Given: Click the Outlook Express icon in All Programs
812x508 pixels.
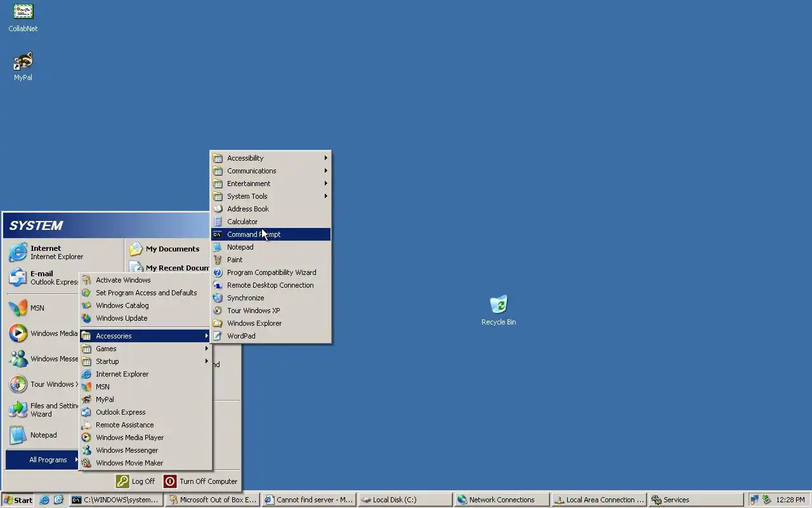Looking at the screenshot, I should [86, 412].
